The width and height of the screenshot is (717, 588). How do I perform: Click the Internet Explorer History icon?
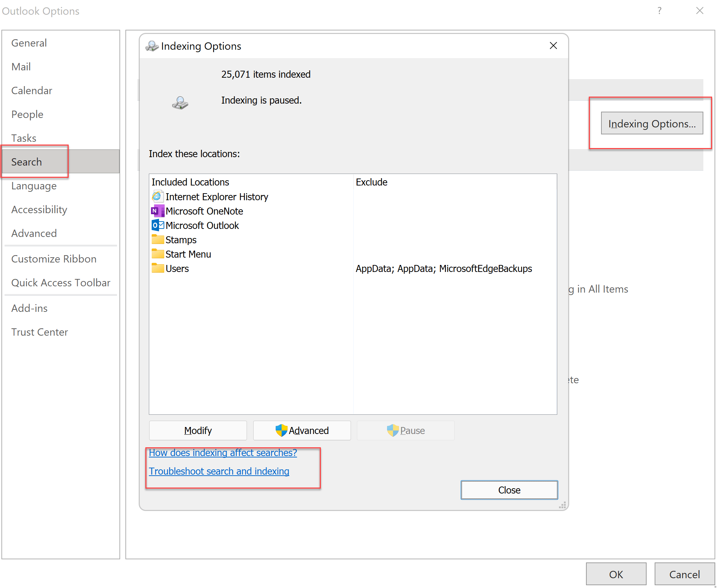coord(157,196)
